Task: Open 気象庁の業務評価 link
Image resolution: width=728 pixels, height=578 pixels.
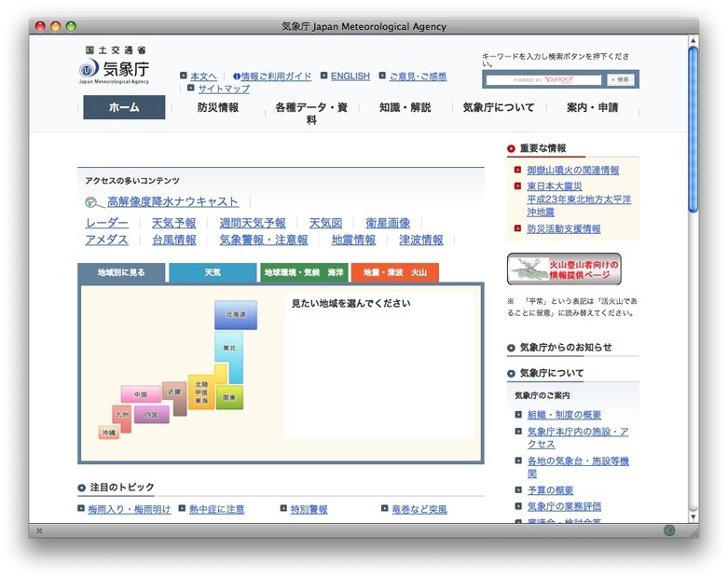Action: click(564, 506)
